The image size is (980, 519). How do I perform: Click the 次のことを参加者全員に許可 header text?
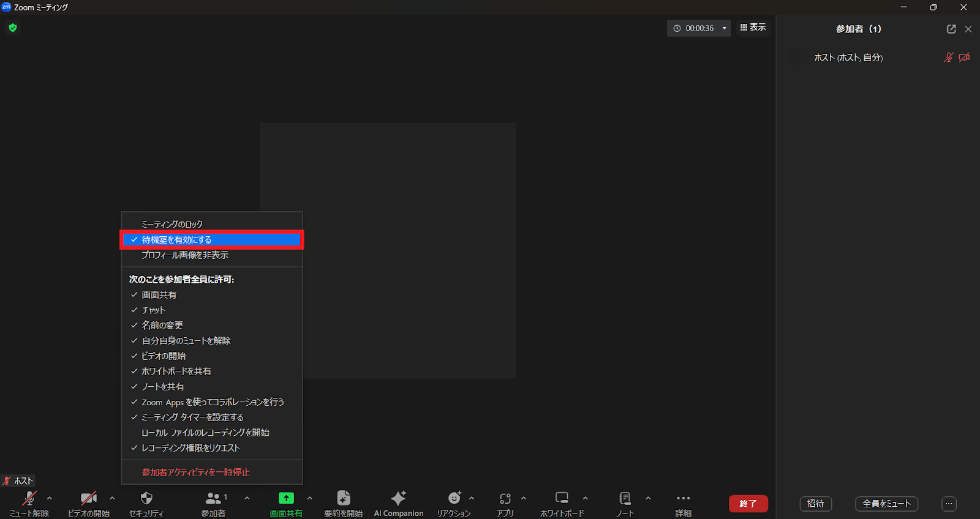(x=181, y=279)
